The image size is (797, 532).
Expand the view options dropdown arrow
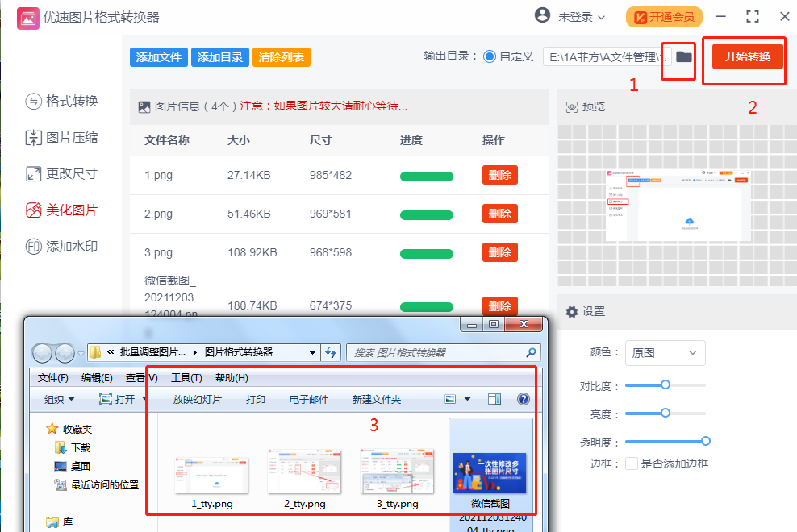[x=467, y=399]
